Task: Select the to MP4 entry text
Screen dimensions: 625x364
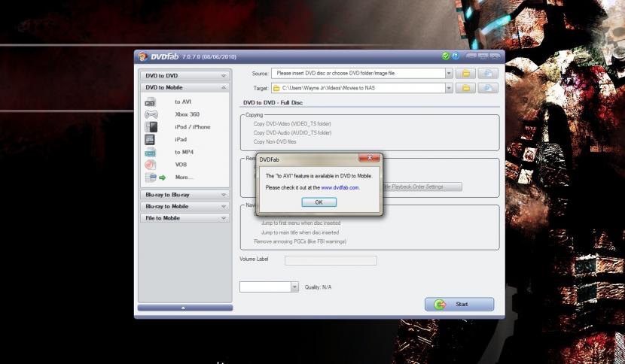Action: 184,152
